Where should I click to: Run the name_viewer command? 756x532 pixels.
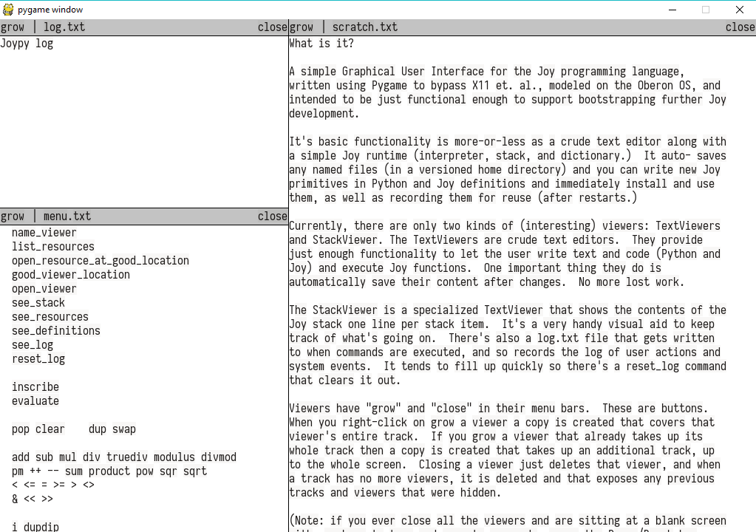click(44, 232)
